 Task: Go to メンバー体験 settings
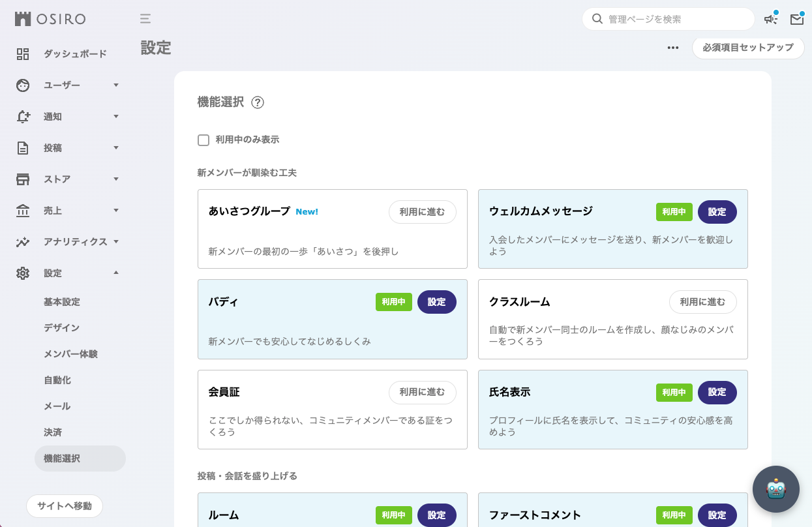pos(70,354)
